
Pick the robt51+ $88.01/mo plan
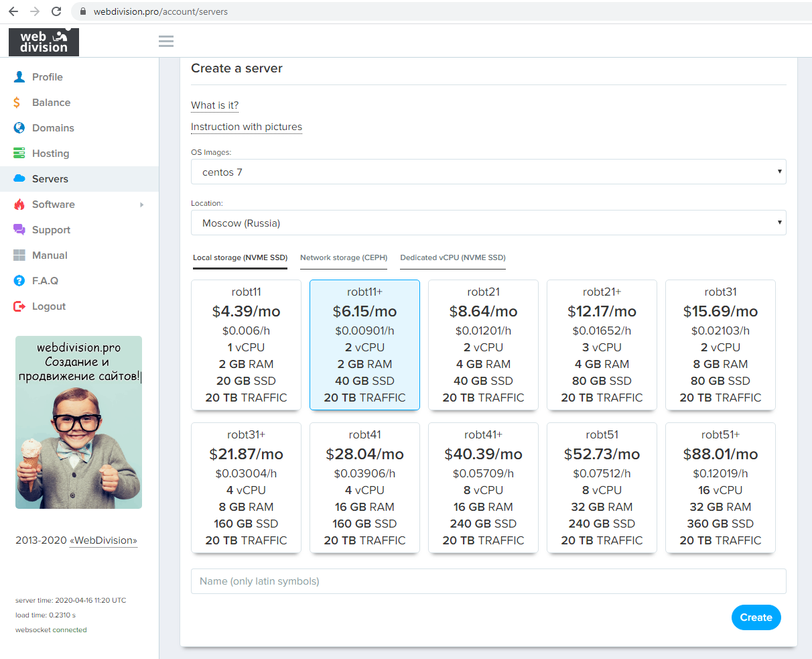[720, 487]
